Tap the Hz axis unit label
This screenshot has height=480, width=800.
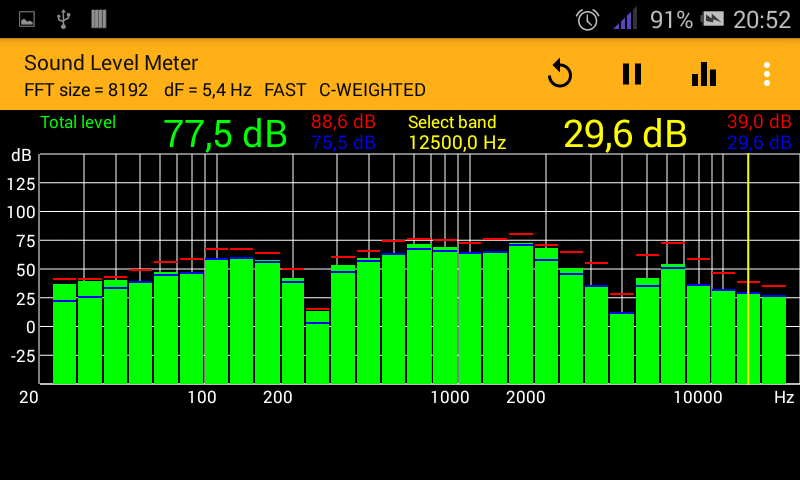click(784, 397)
